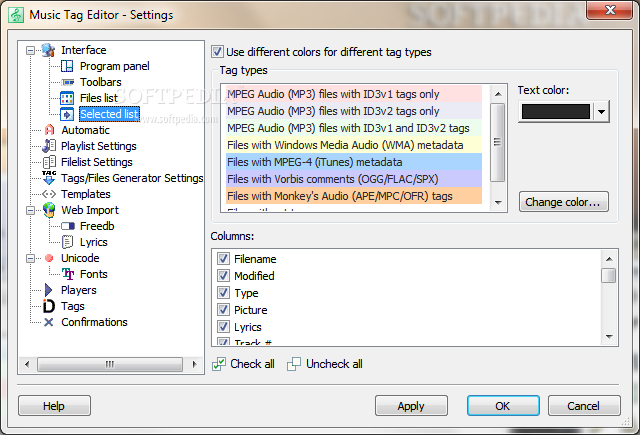Click the Uncheck all icon
Viewport: 640px width, 435px height.
pos(294,364)
